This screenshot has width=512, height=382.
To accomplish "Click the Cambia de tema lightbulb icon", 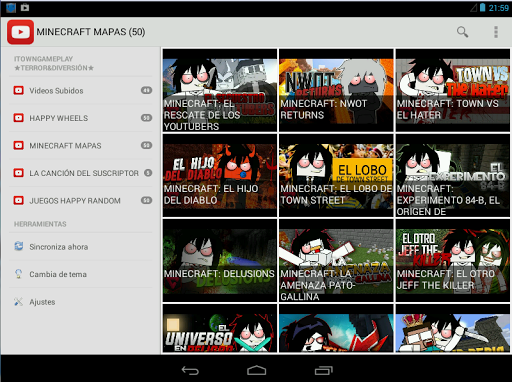I will (x=19, y=274).
